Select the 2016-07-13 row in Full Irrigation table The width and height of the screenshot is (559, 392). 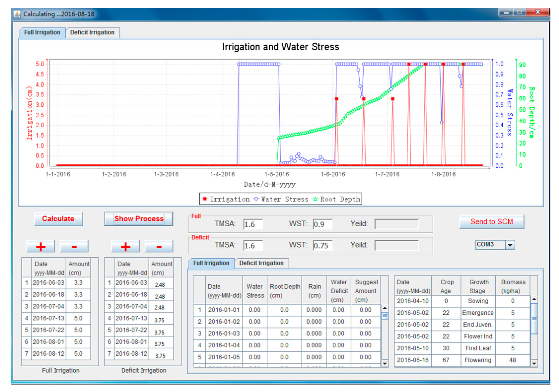48,318
